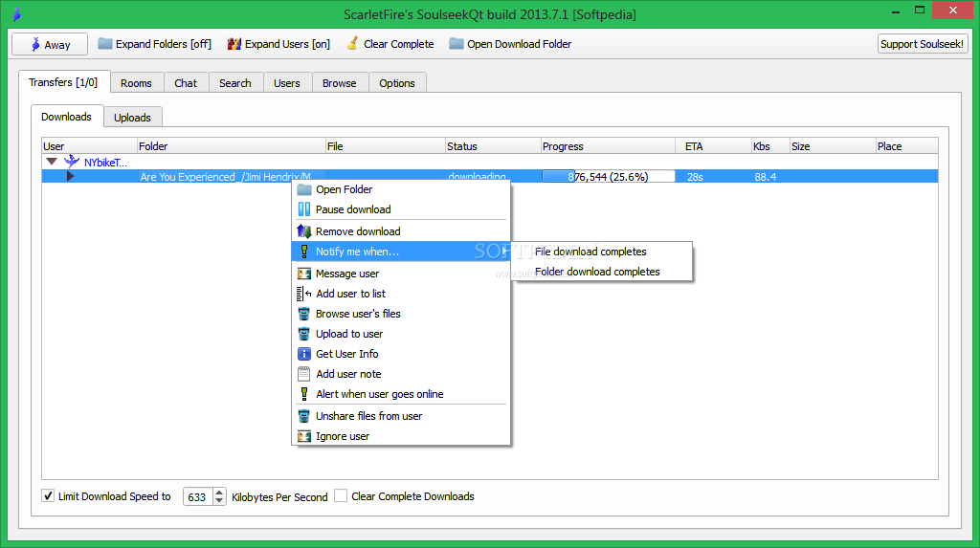
Task: Click the Get User Info icon
Action: tap(304, 354)
